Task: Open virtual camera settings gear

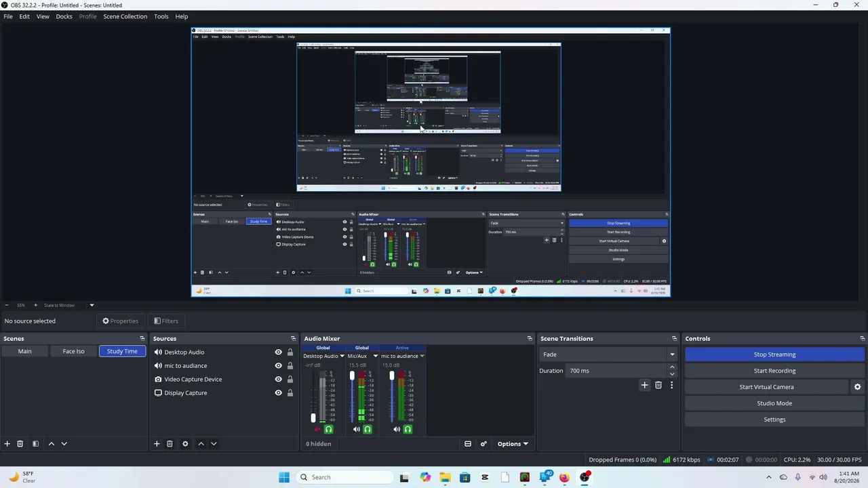Action: tap(857, 387)
